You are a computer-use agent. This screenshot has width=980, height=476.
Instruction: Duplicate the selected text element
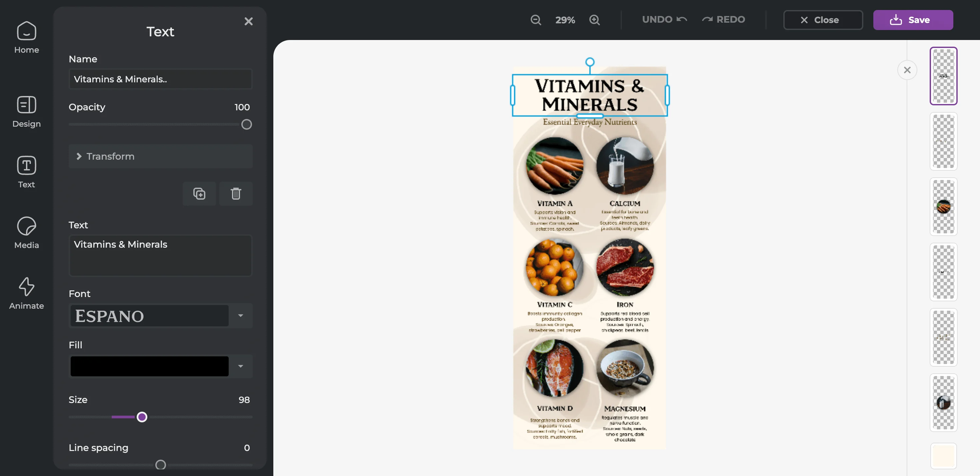click(x=199, y=194)
